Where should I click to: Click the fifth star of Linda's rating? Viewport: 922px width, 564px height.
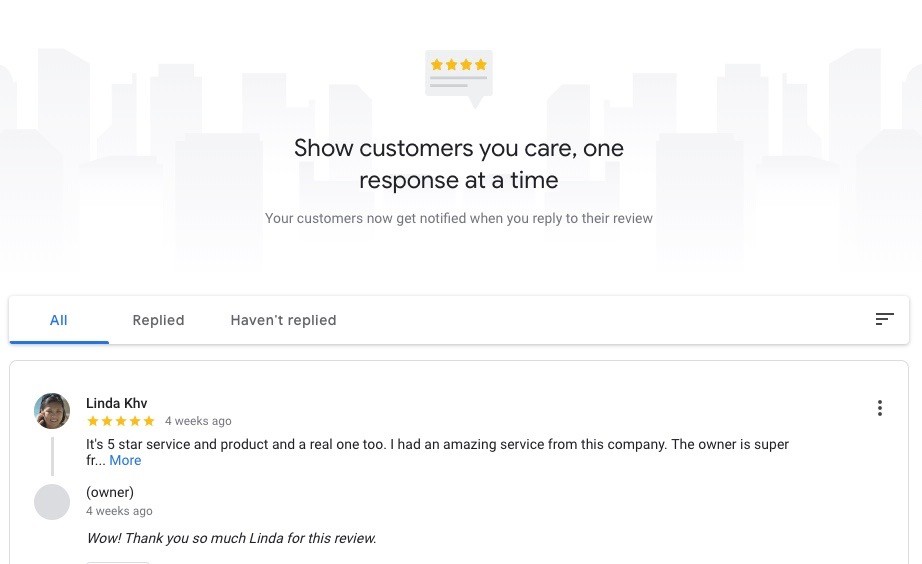(149, 422)
